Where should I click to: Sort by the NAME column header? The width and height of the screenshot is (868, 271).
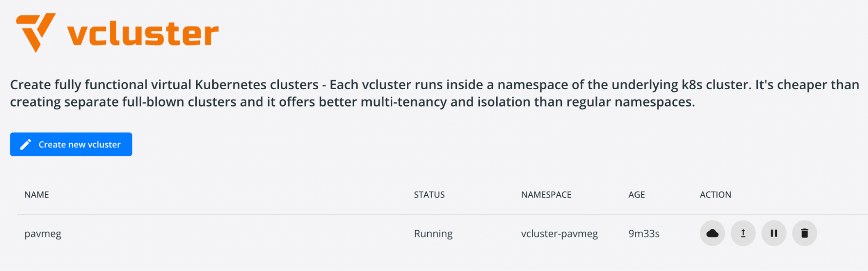(36, 195)
